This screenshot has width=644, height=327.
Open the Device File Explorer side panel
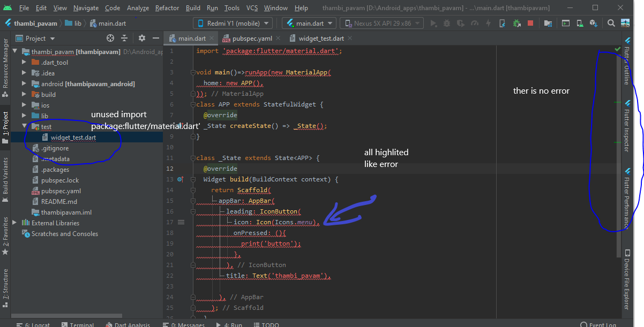pyautogui.click(x=627, y=279)
